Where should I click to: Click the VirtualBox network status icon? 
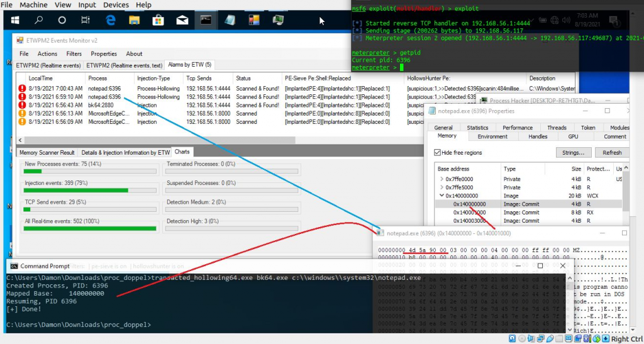tap(541, 339)
